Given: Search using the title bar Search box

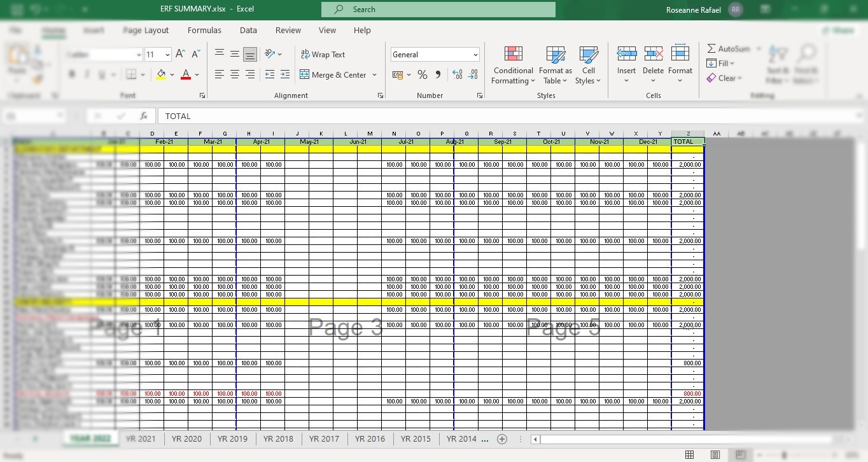Looking at the screenshot, I should (x=438, y=10).
